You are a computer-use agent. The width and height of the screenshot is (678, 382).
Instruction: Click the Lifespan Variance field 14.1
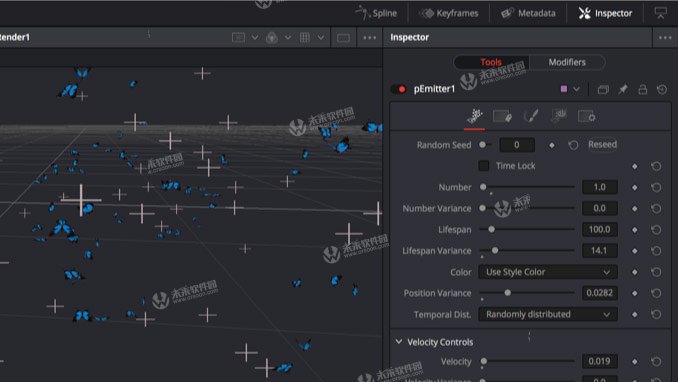(x=600, y=251)
